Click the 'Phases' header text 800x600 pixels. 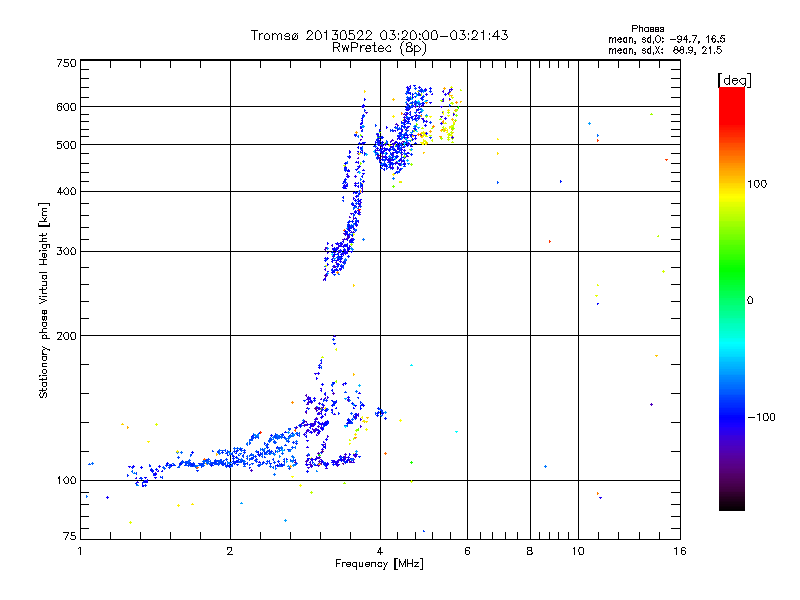coord(647,29)
